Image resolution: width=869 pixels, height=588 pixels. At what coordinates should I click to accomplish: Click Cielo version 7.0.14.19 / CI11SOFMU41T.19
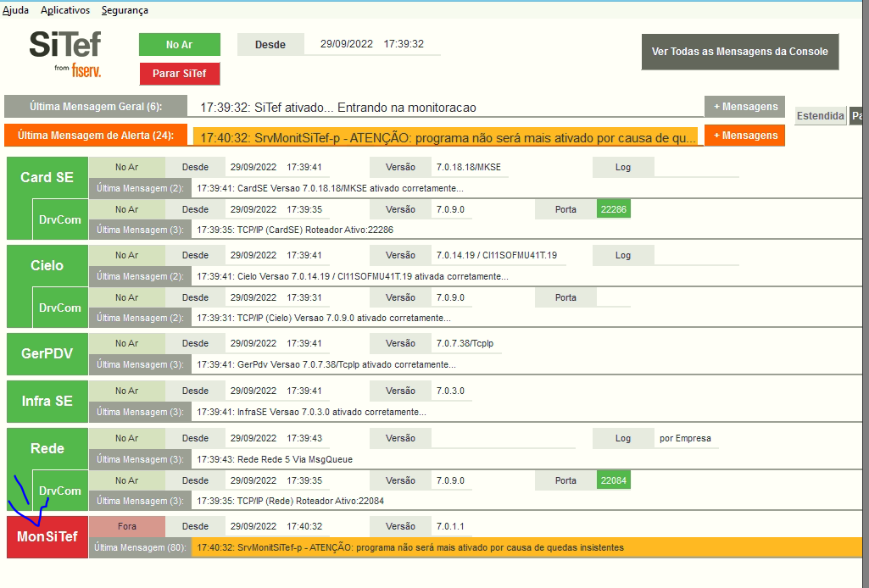tap(497, 255)
